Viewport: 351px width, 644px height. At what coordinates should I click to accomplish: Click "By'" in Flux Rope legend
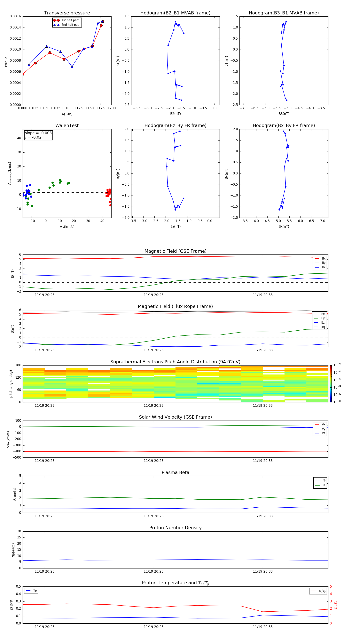323,318
